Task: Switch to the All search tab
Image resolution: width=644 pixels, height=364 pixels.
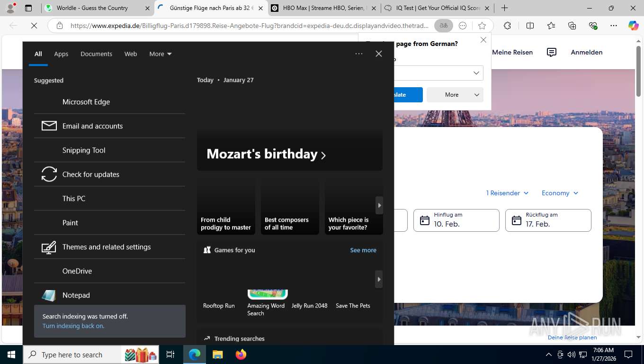Action: point(38,54)
